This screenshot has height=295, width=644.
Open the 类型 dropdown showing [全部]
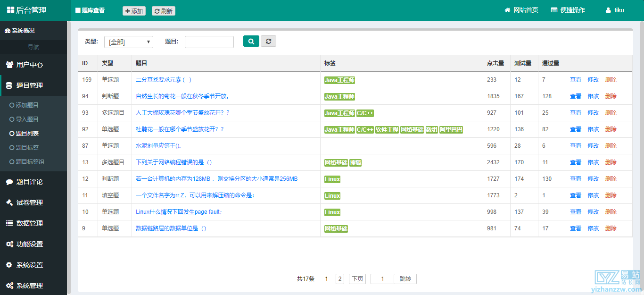(129, 42)
